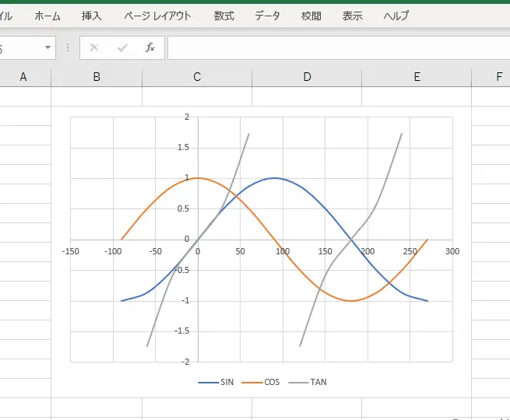Click the enter checkmark icon in formula bar
510x420 pixels.
(x=122, y=48)
